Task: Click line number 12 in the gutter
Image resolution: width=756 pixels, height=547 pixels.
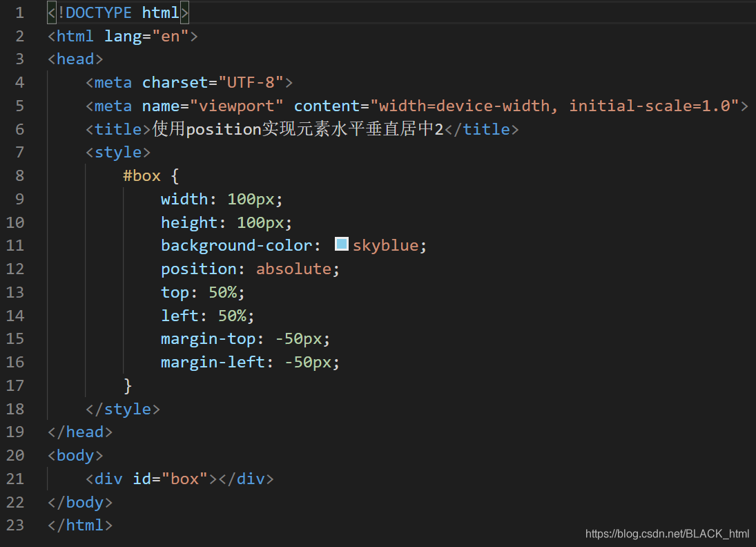Action: (x=15, y=269)
